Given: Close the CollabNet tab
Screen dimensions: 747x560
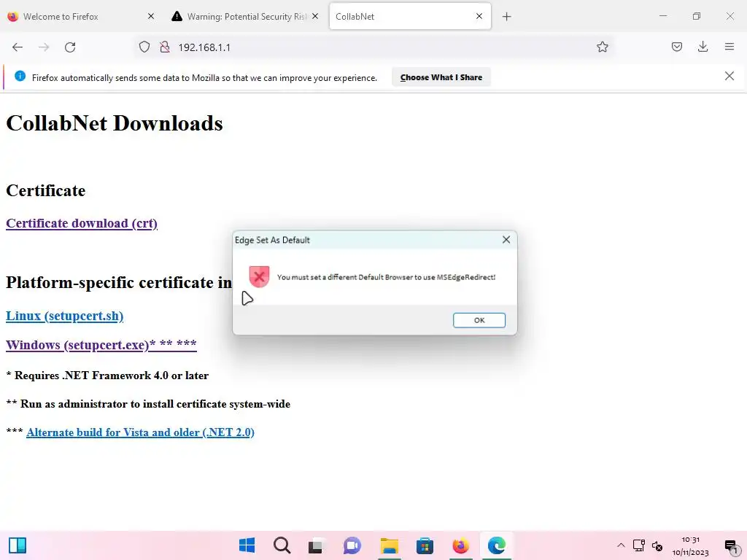Looking at the screenshot, I should (479, 16).
